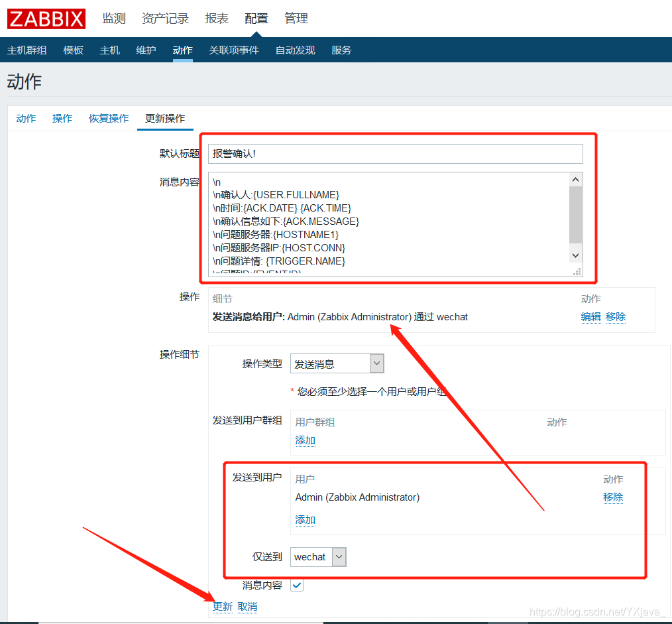This screenshot has height=624, width=672.
Task: Open the 配置 top menu
Action: (256, 19)
